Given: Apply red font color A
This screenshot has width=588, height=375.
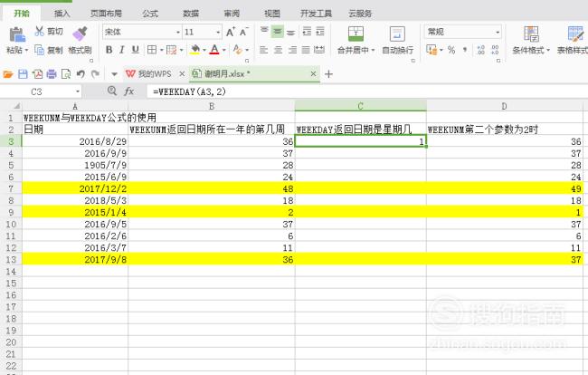Looking at the screenshot, I should pos(214,50).
